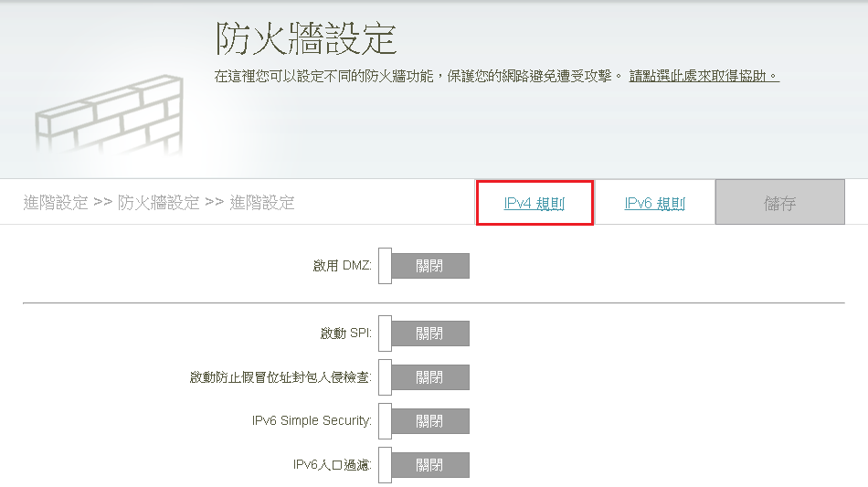Click the 啟動防止假冒位址封包入侵檢查 label text
868x487 pixels.
[x=281, y=377]
